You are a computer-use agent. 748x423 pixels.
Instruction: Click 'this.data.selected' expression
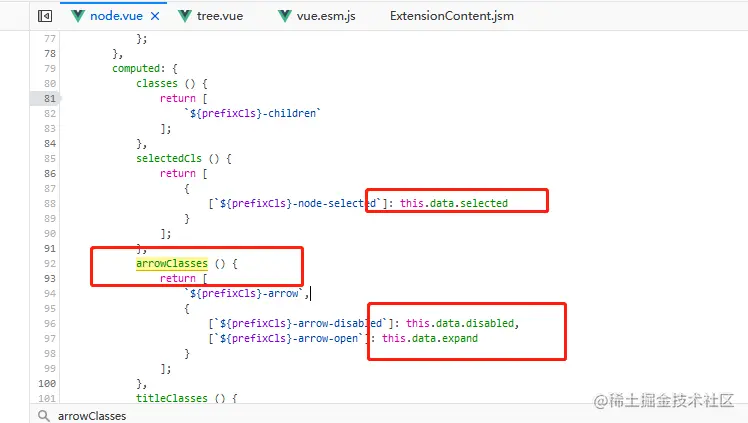454,203
